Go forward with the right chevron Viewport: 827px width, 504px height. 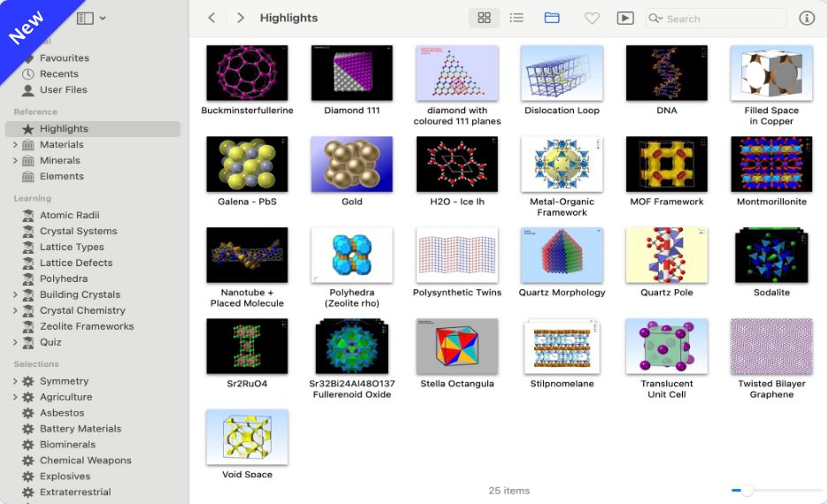point(241,18)
